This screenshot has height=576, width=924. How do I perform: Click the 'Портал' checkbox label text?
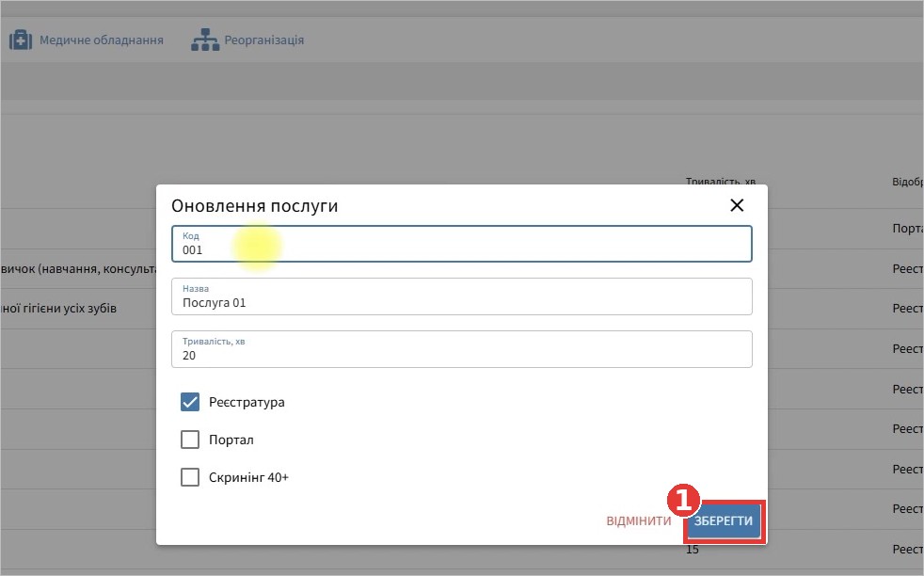point(231,440)
